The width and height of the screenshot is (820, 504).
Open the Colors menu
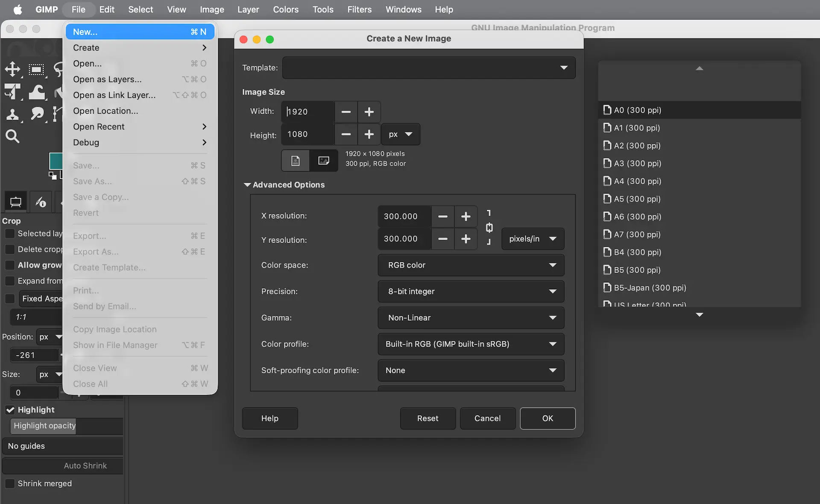pyautogui.click(x=286, y=9)
